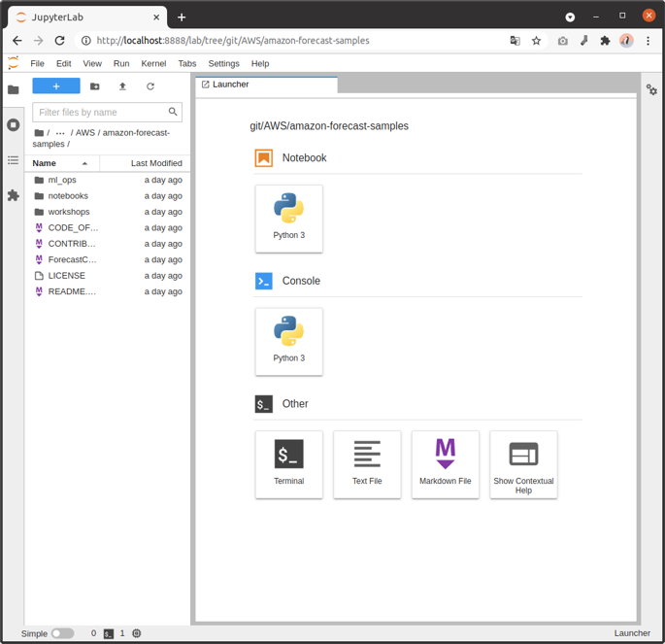Click the Filter files by name field
This screenshot has height=644, width=665.
pyautogui.click(x=107, y=112)
